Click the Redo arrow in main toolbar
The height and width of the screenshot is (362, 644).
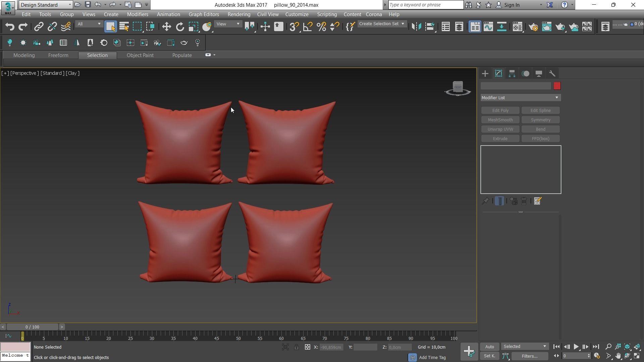[23, 27]
